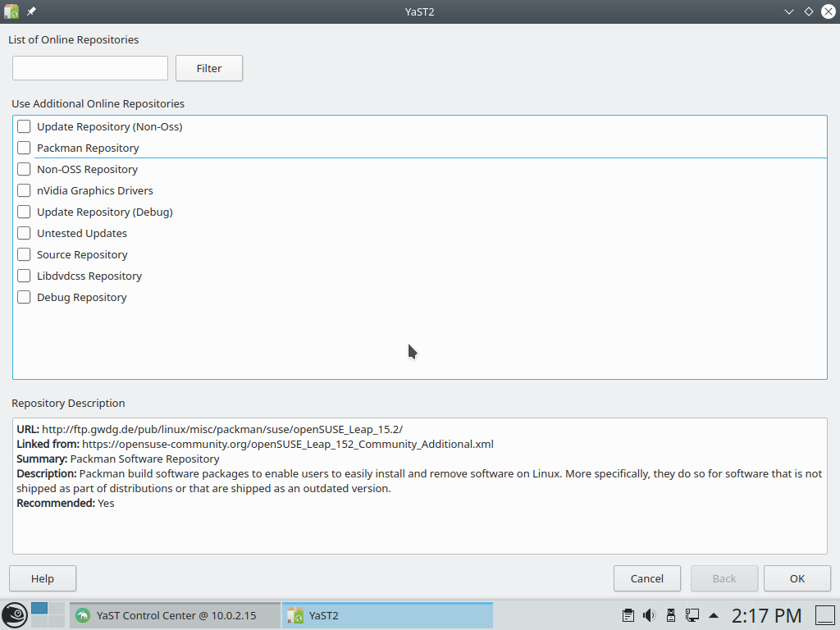The height and width of the screenshot is (630, 840).
Task: Switch to the first virtual desktop in pager
Action: (39, 608)
